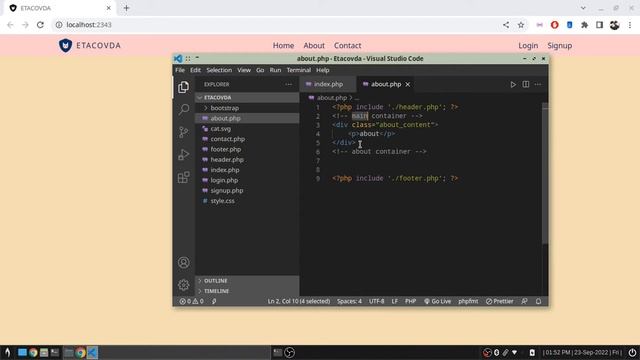The image size is (640, 360).
Task: Click the Etacovda cat logo
Action: point(65,45)
